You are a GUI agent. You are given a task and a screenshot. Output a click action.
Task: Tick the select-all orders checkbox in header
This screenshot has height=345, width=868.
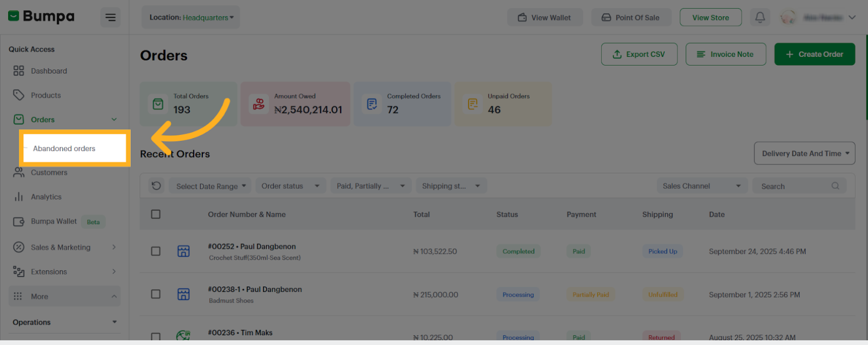click(x=156, y=214)
